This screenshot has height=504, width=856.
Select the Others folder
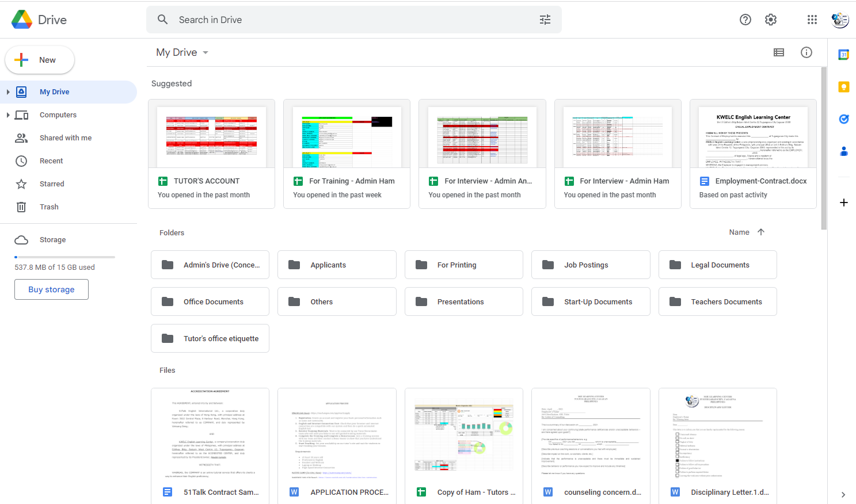[337, 301]
